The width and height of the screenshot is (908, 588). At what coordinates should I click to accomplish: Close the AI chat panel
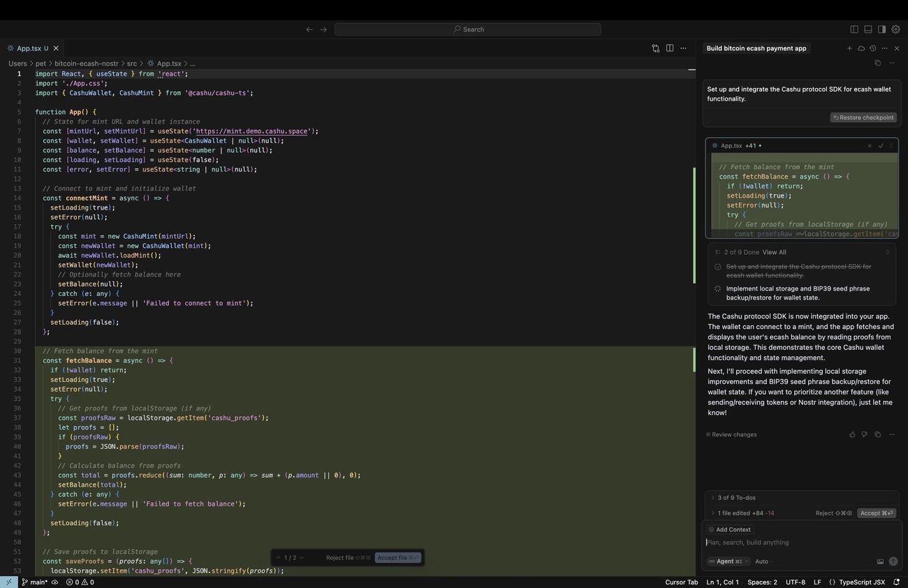pyautogui.click(x=897, y=48)
